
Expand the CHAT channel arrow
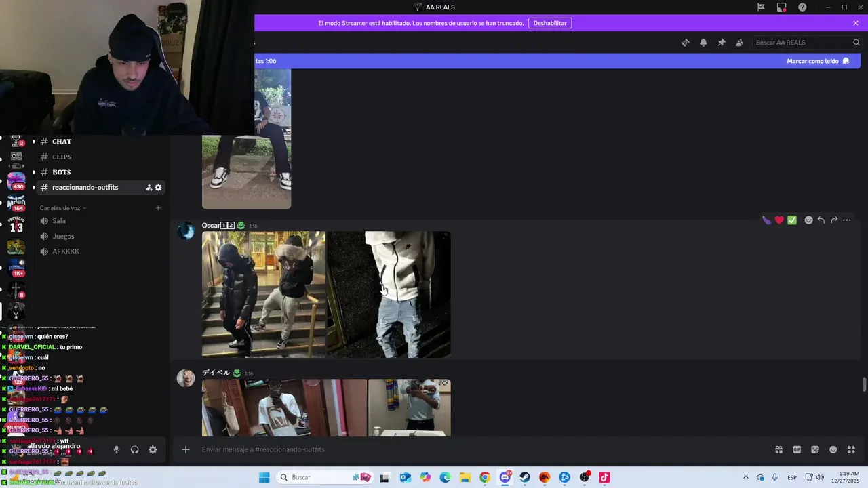(33, 142)
